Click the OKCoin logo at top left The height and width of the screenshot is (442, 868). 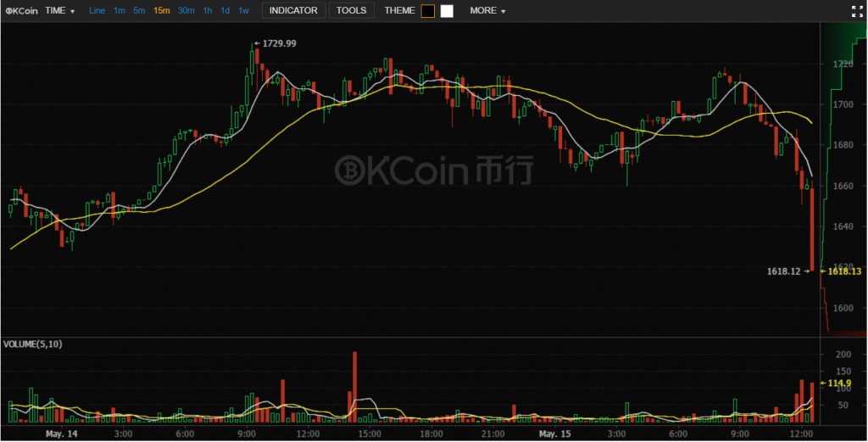tap(21, 10)
